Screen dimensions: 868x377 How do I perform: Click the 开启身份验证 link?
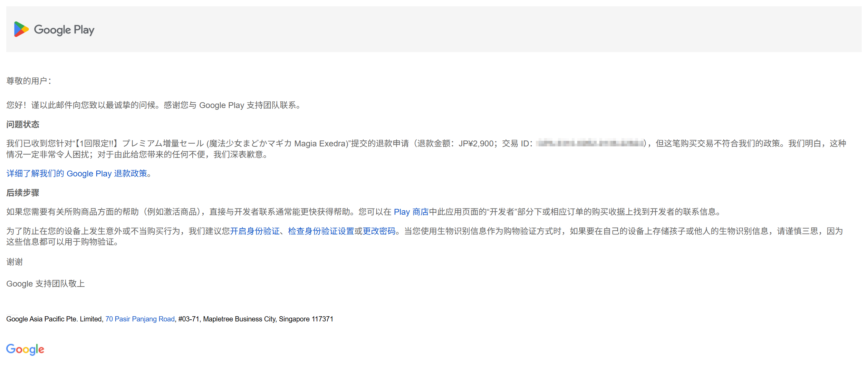(255, 231)
